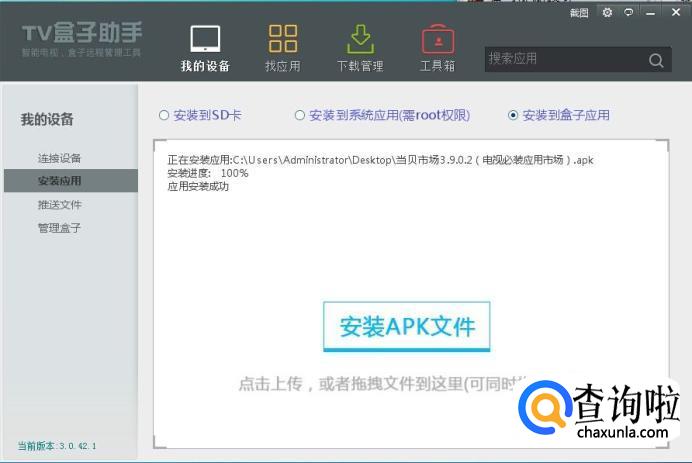Go to 推送文件 in sidebar
Image resolution: width=692 pixels, height=463 pixels.
[x=59, y=205]
